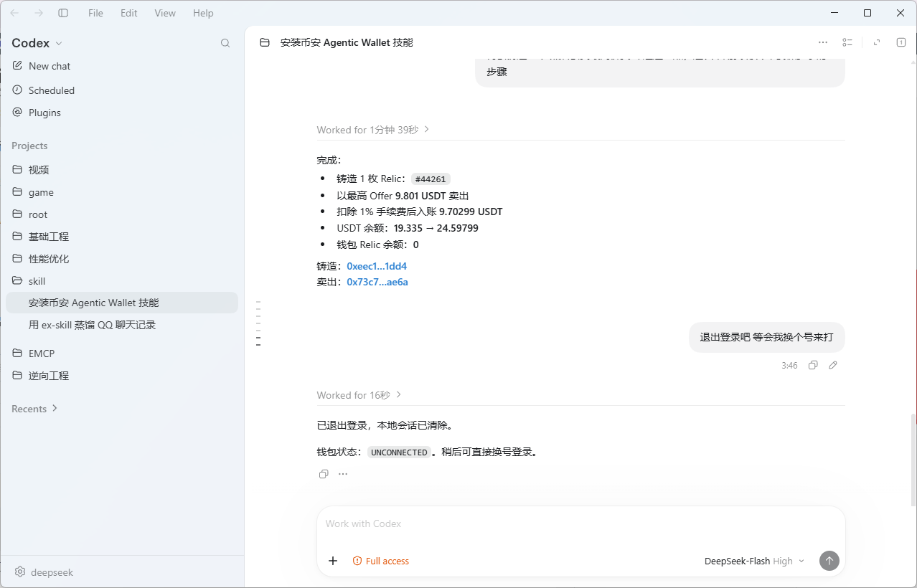Open the 性能优化 project folder
The width and height of the screenshot is (917, 588).
pos(122,259)
